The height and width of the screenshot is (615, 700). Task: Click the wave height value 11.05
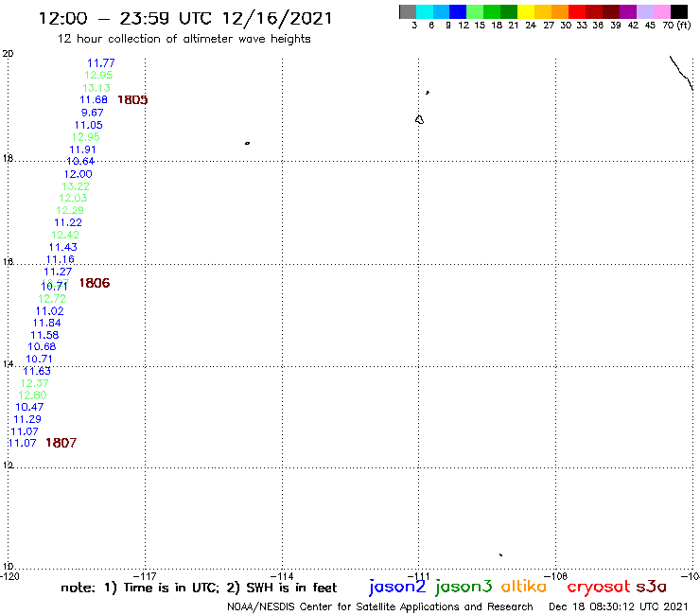click(88, 125)
